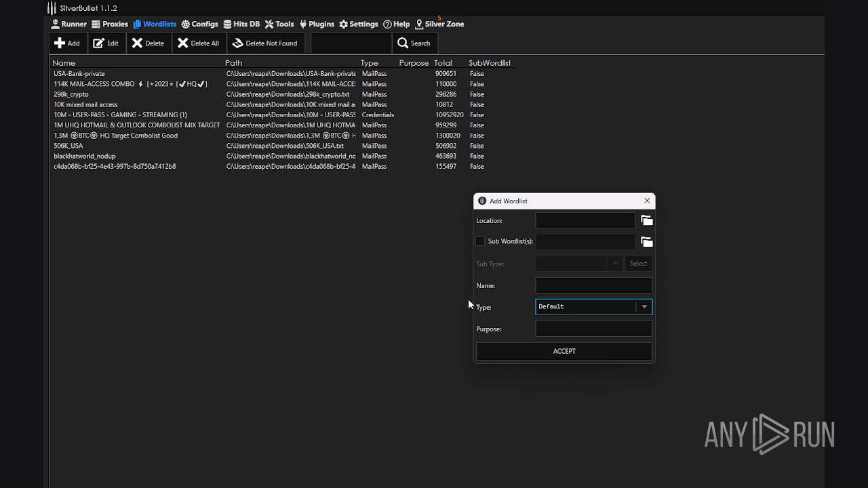Screen dimensions: 868x488
Task: Open the Settings tab
Action: tap(359, 24)
